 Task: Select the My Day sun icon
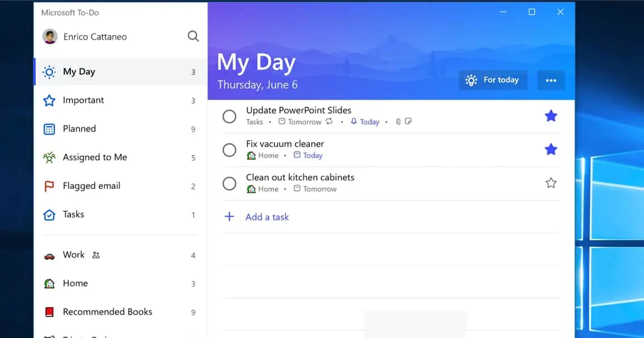[x=49, y=72]
